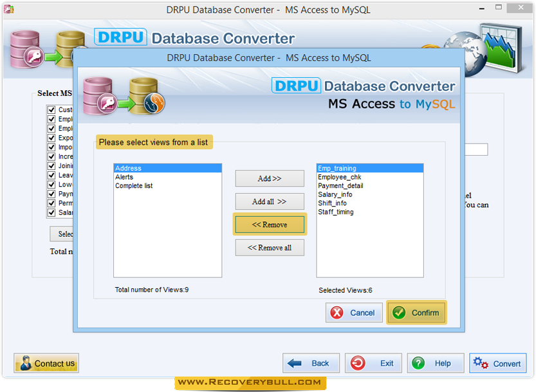Start conversion with the Convert button
536x392 pixels.
pos(498,363)
